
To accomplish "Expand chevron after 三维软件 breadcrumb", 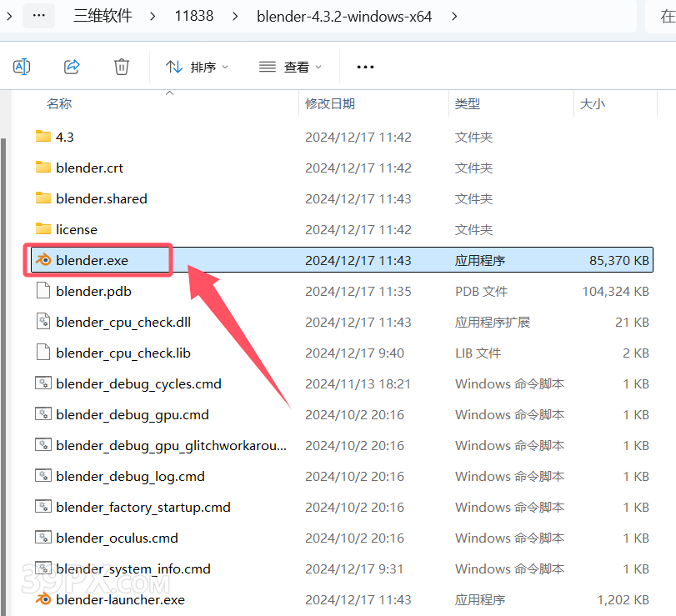I will [x=153, y=16].
